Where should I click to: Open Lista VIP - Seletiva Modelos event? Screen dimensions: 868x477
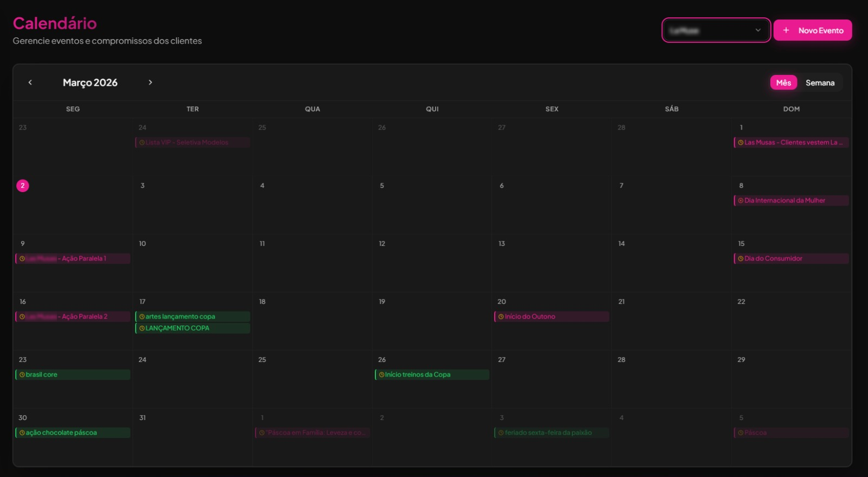pos(193,142)
